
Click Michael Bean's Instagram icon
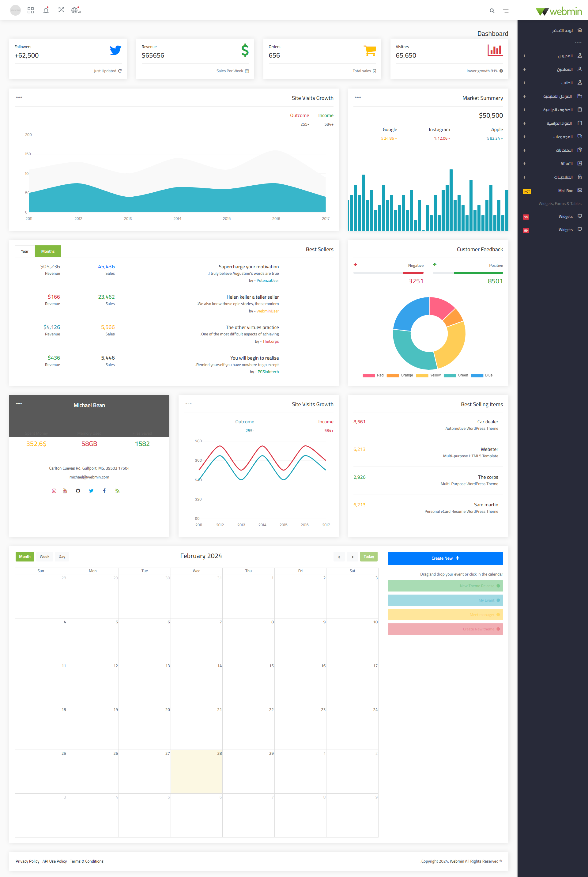pos(54,491)
